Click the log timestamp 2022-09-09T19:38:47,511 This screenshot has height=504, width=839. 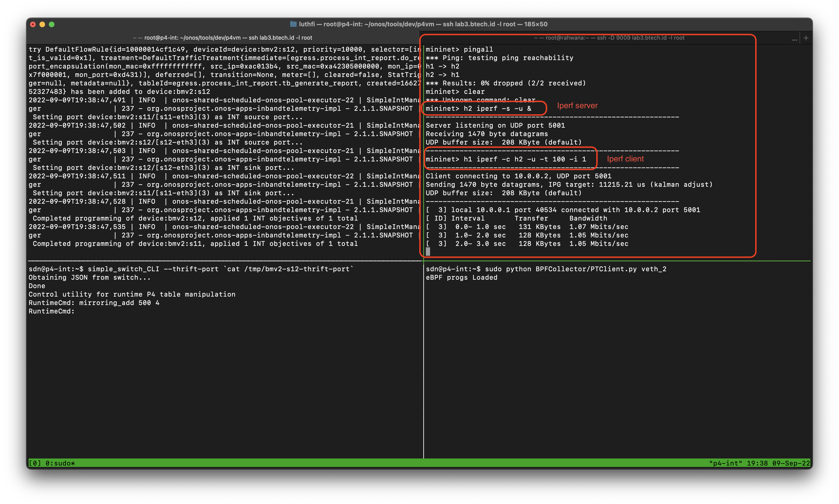point(77,176)
